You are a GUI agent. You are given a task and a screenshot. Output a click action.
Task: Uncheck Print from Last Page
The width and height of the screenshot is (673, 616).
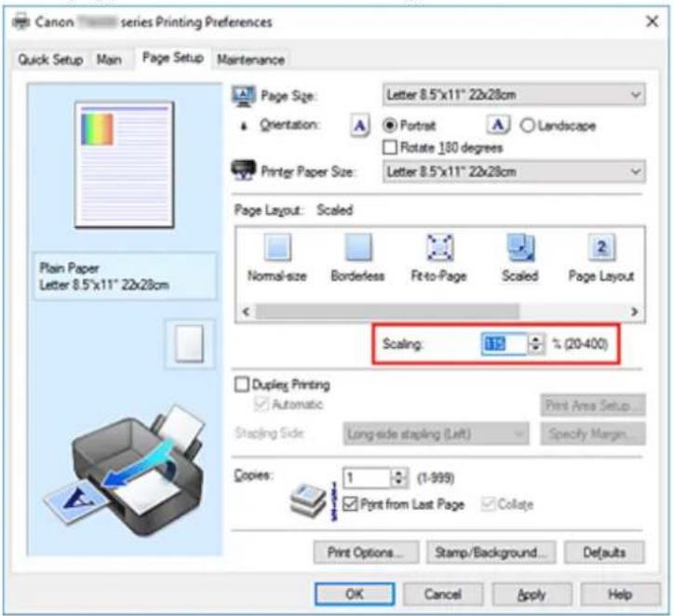tap(350, 503)
